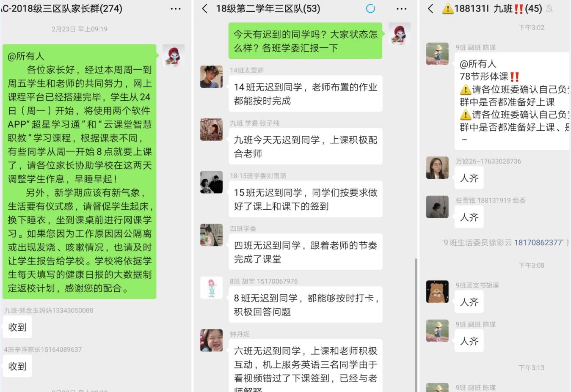Select the long green @所有人 parents message
Viewport: 571px width, 392px height.
(x=80, y=172)
